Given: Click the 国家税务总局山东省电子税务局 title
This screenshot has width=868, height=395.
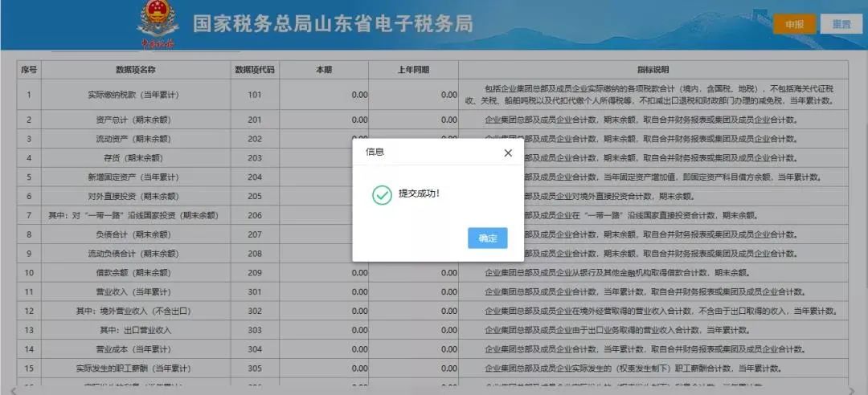Looking at the screenshot, I should 333,24.
